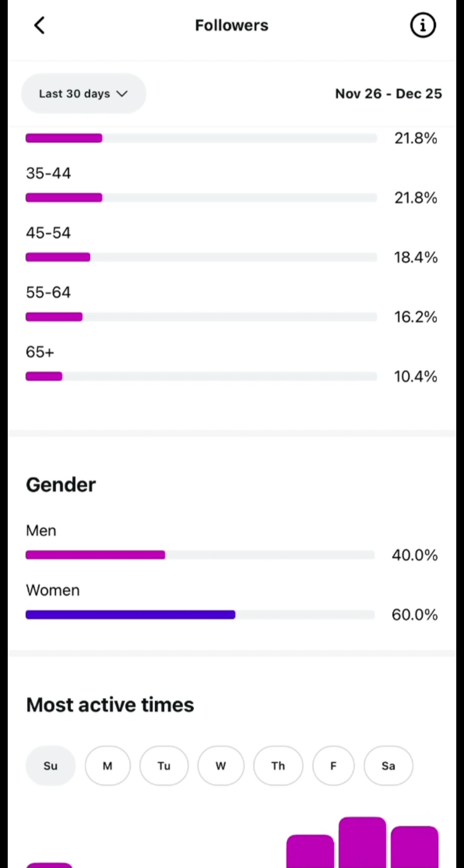The width and height of the screenshot is (464, 868).
Task: Choose the F day chip
Action: [333, 766]
